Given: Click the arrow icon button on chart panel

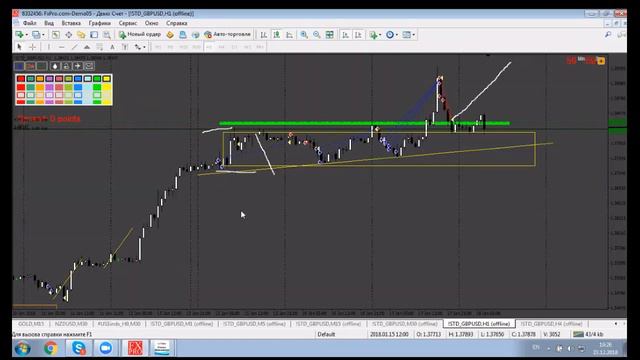Looking at the screenshot, I should pyautogui.click(x=78, y=66).
